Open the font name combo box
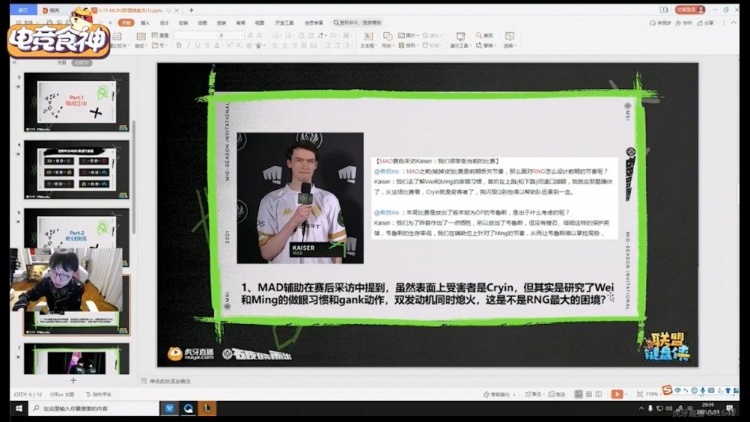Viewport: 750px width, 422px height. click(195, 35)
